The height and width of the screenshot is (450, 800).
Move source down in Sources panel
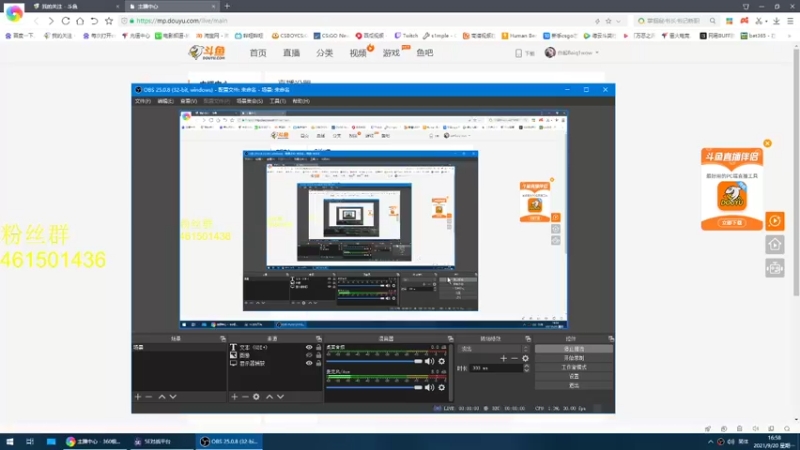point(281,396)
